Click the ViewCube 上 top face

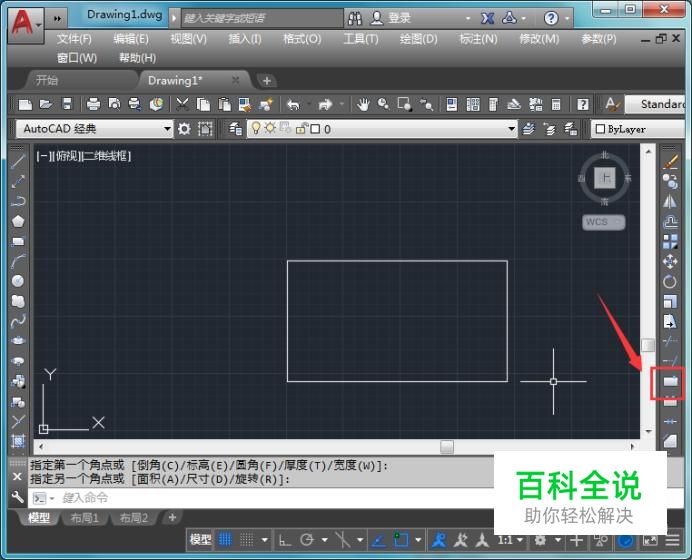point(605,178)
